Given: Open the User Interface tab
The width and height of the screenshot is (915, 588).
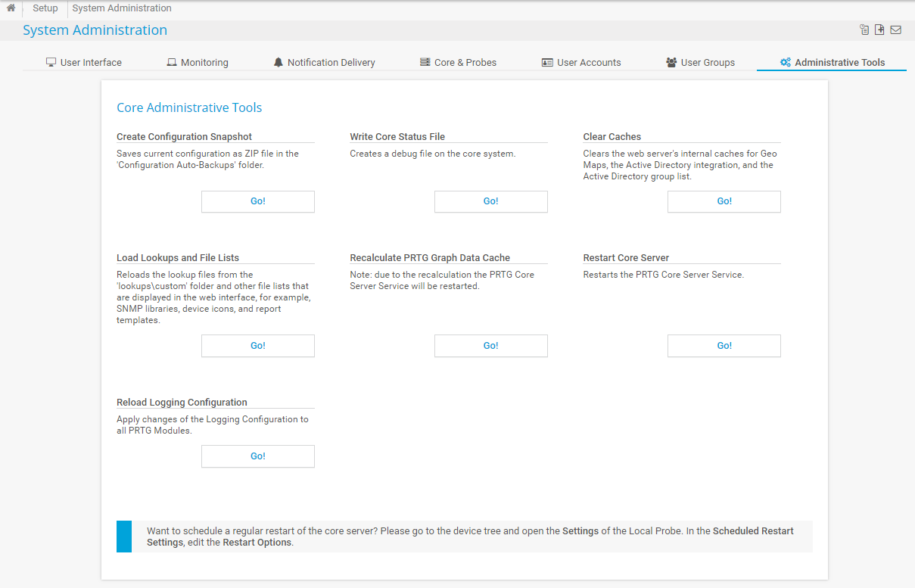Looking at the screenshot, I should point(83,63).
